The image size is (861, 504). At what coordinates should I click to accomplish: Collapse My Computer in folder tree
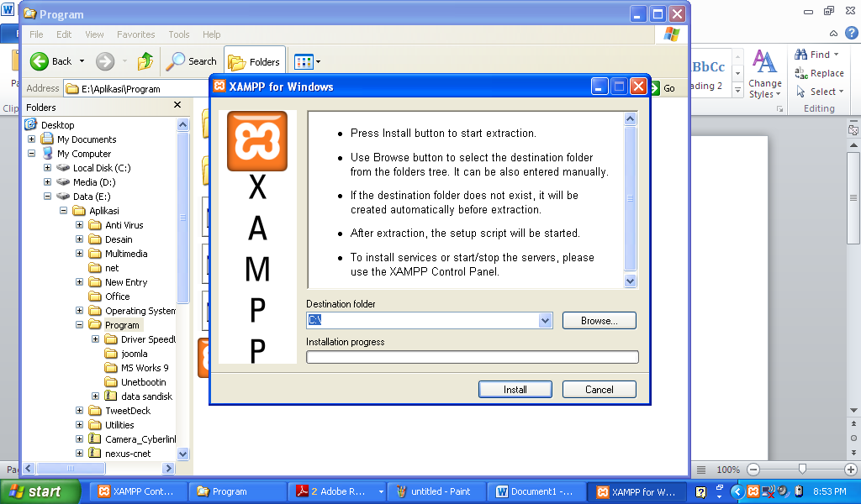coord(31,154)
